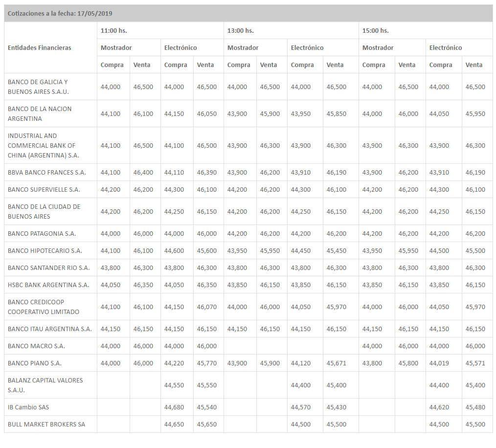496x448 pixels.
Task: Select Banco de la Nacion value 43,950
Action: point(301,113)
